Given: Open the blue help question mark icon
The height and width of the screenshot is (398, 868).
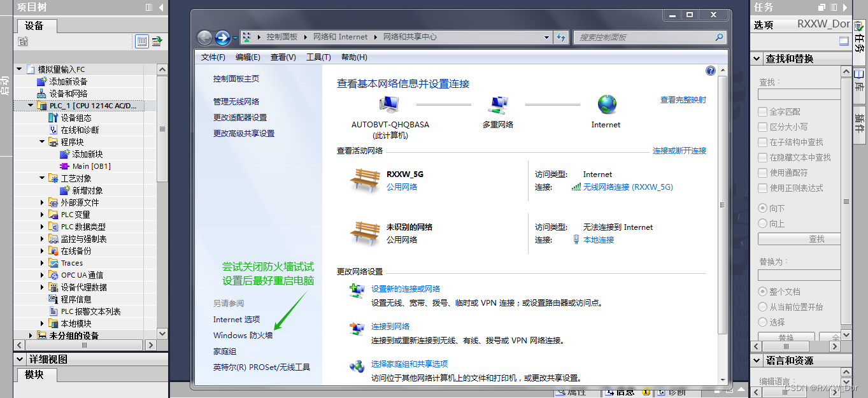Looking at the screenshot, I should [x=711, y=71].
